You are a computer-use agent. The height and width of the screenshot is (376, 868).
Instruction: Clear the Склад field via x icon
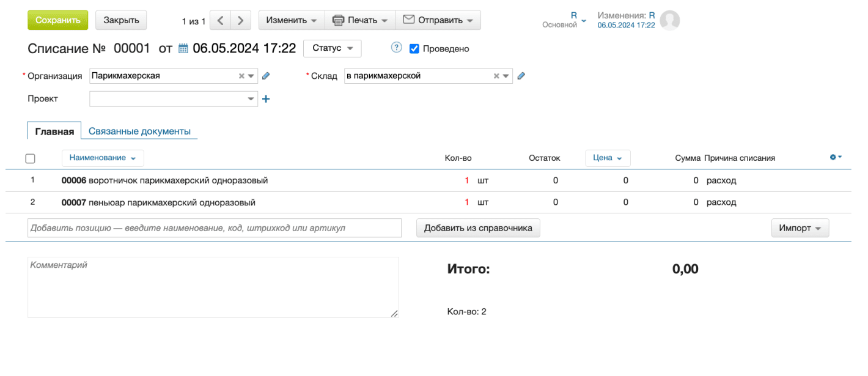click(x=496, y=75)
